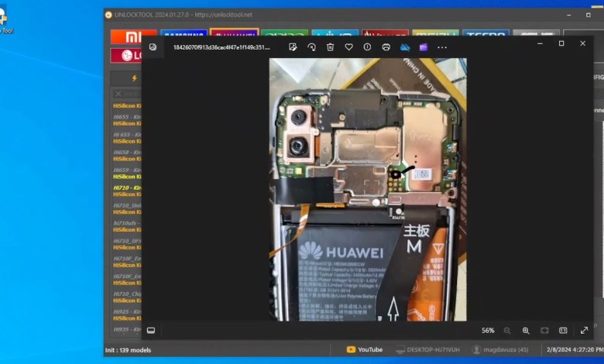Open the Clipchamp purple icon

(423, 47)
